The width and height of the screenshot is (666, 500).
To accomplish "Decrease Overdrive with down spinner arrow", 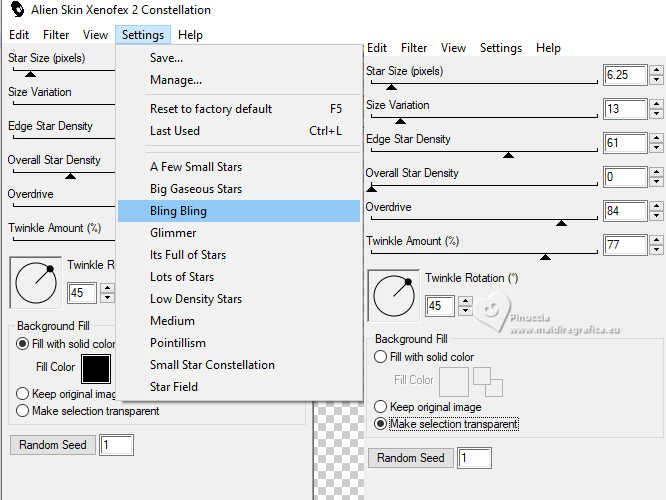I will pos(657,215).
